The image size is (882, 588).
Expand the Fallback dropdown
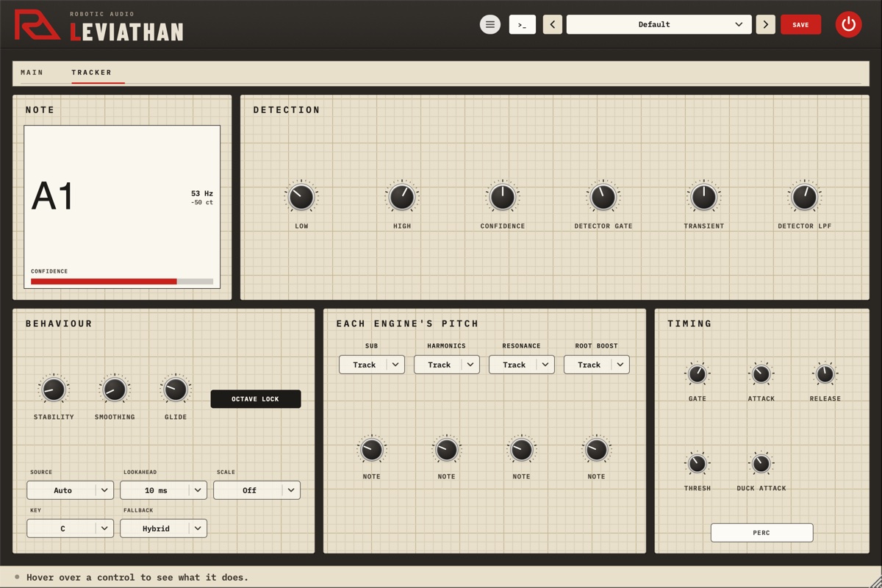pos(164,528)
